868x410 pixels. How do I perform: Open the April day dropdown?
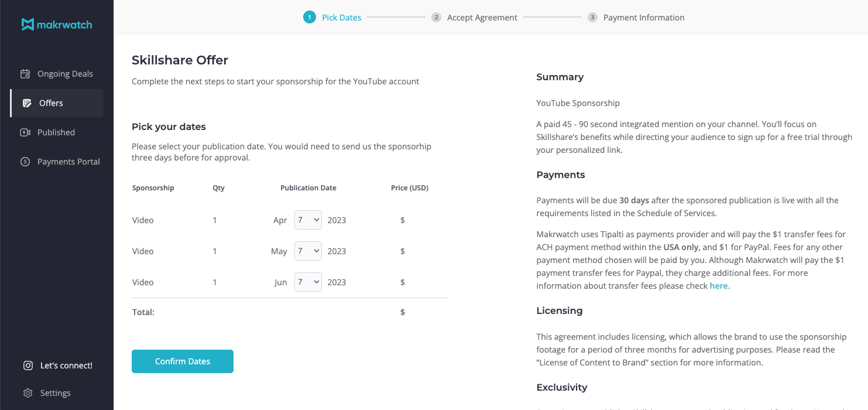(x=308, y=220)
